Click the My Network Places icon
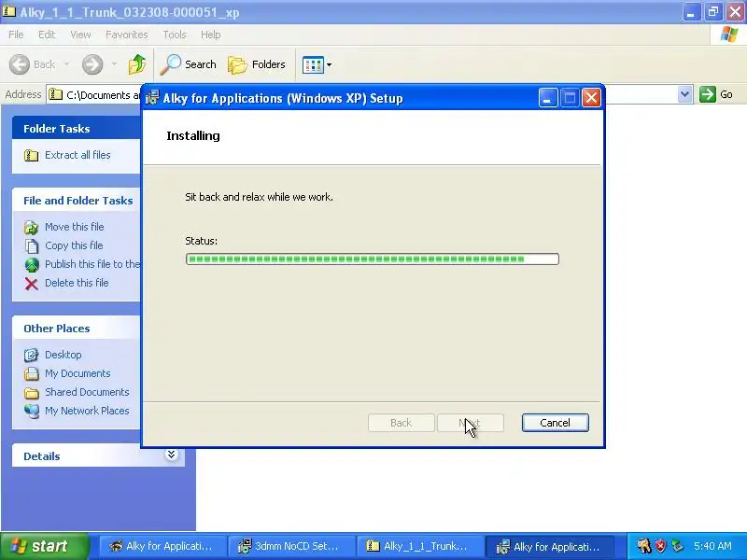This screenshot has width=747, height=560. (x=32, y=411)
